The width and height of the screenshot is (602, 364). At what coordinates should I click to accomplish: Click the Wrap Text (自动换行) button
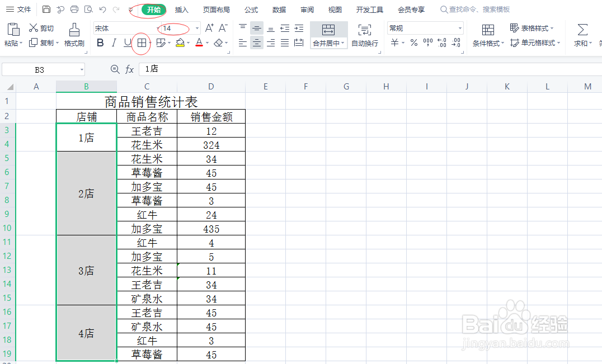[x=365, y=35]
